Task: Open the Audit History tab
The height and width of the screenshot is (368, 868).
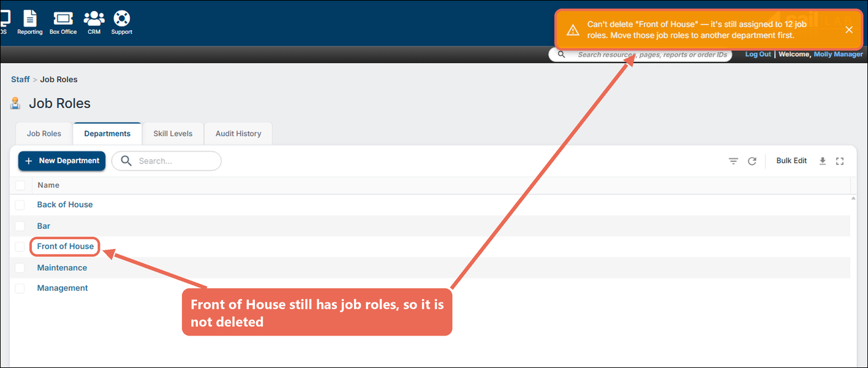Action: (238, 134)
